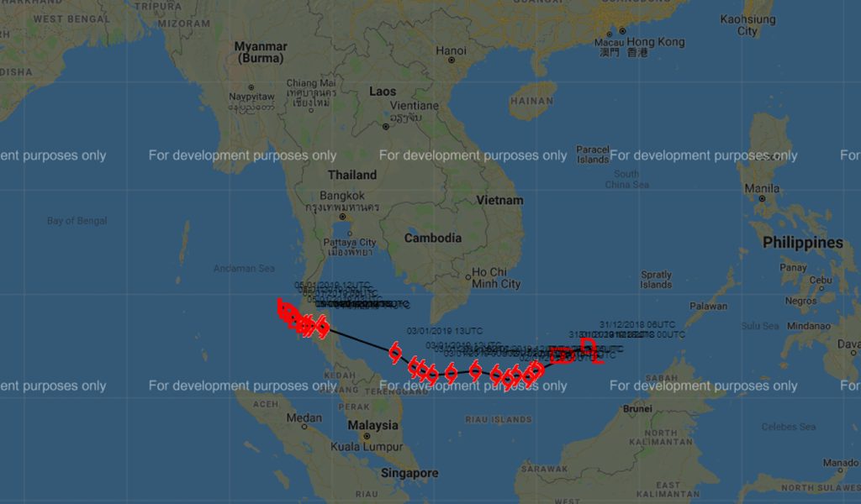Click the city dot next to Hong Kong
This screenshot has width=861, height=504.
[622, 31]
